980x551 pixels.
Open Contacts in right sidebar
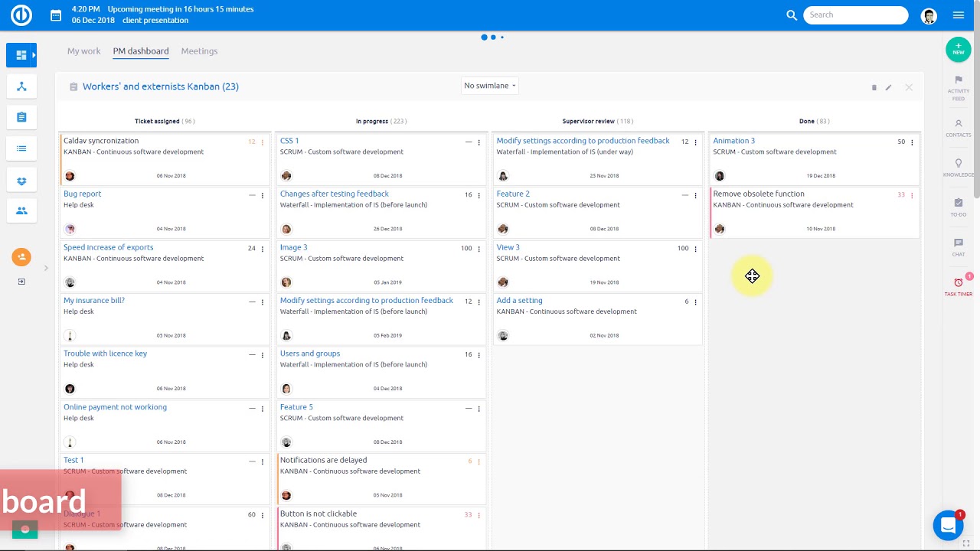tap(959, 128)
